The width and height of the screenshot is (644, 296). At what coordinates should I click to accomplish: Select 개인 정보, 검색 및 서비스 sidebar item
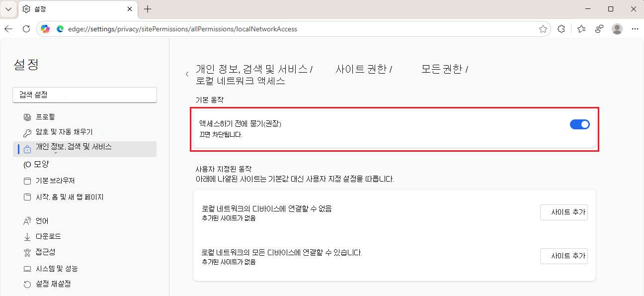84,148
